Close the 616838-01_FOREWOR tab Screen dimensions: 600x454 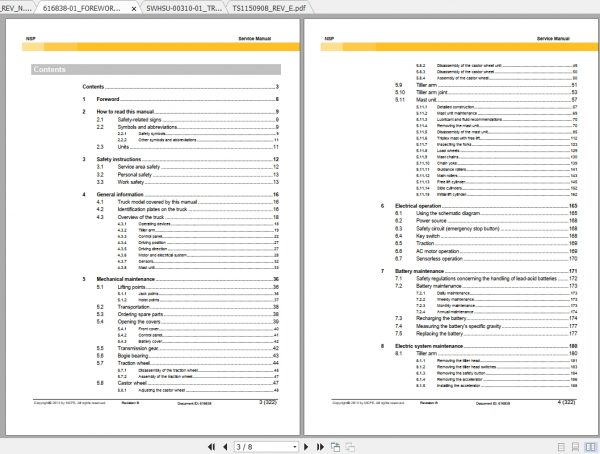tap(134, 8)
